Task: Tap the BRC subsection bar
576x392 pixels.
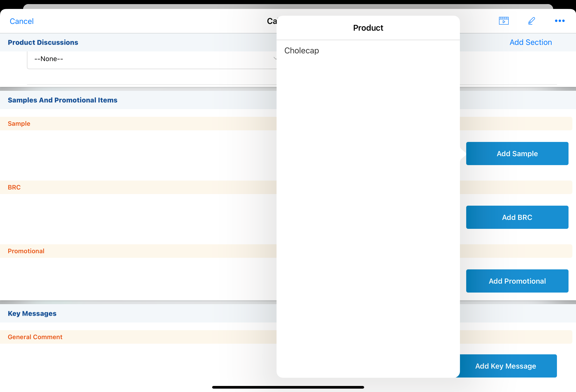Action: pos(14,187)
